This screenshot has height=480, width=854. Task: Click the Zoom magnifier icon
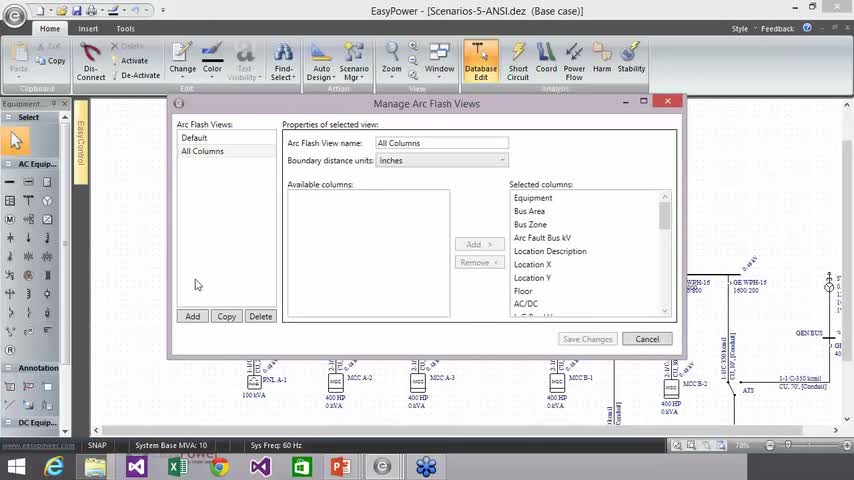[x=391, y=53]
